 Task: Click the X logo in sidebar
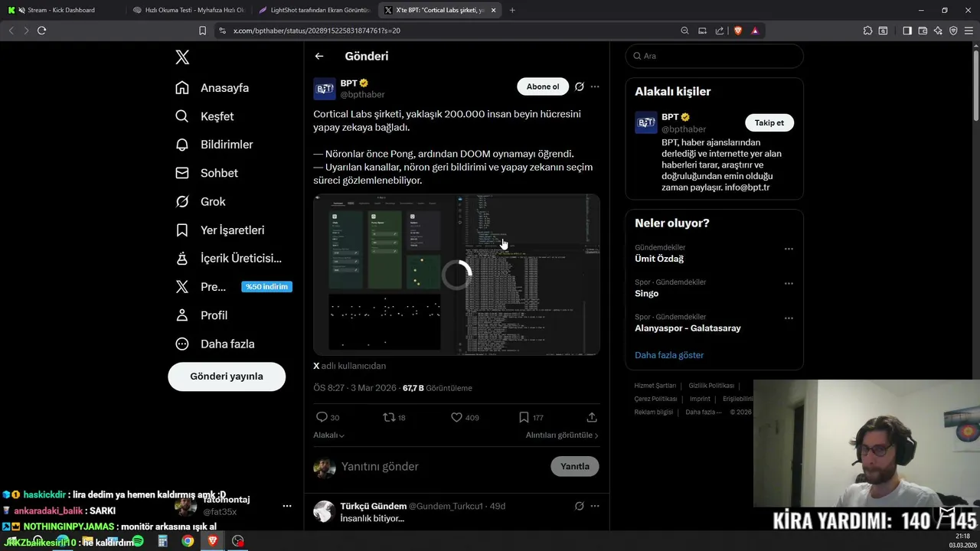[182, 57]
